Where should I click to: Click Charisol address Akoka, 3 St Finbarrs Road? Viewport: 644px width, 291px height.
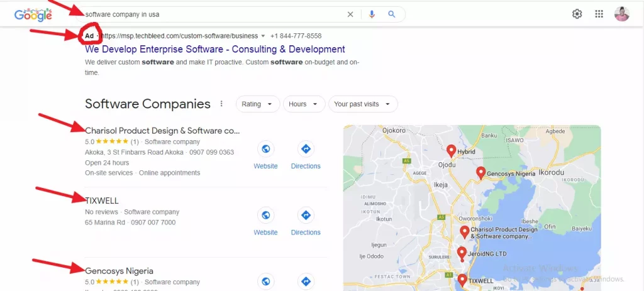(x=135, y=152)
